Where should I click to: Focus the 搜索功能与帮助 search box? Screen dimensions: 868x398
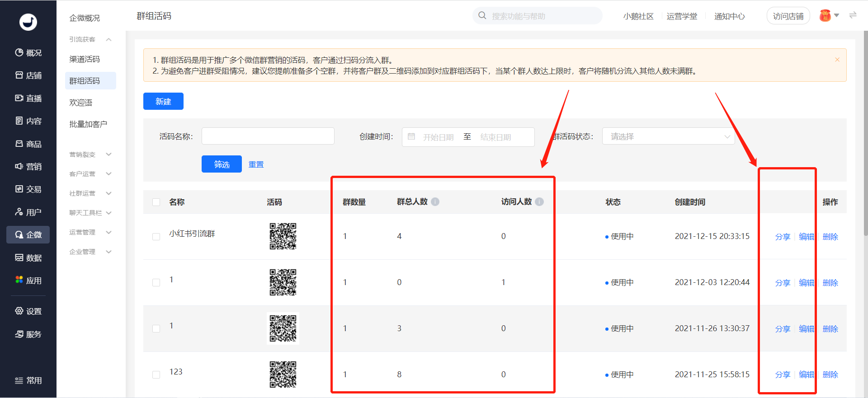pos(537,16)
